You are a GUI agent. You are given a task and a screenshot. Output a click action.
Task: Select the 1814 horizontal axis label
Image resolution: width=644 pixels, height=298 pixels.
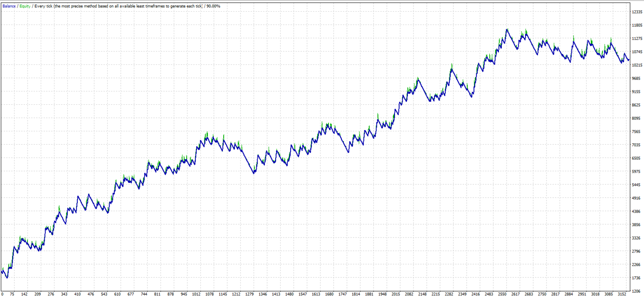tap(356, 295)
